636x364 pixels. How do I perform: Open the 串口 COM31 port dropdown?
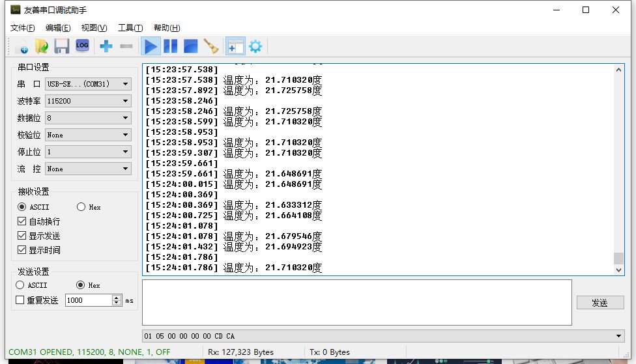coord(88,84)
